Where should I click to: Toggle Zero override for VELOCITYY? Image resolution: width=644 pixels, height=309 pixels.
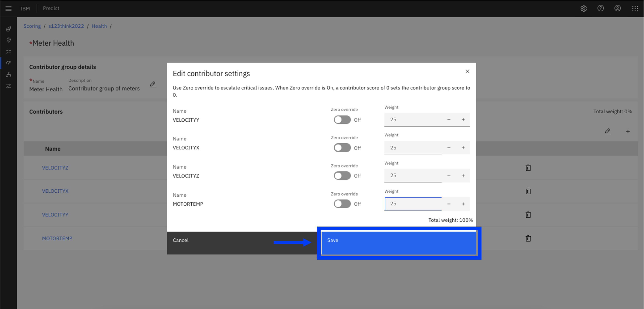[342, 120]
